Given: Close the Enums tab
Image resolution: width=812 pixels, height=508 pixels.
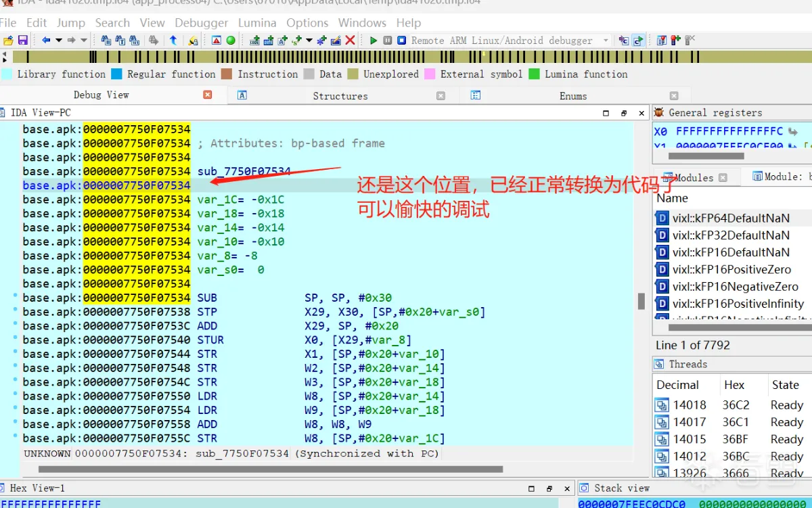Looking at the screenshot, I should 673,95.
